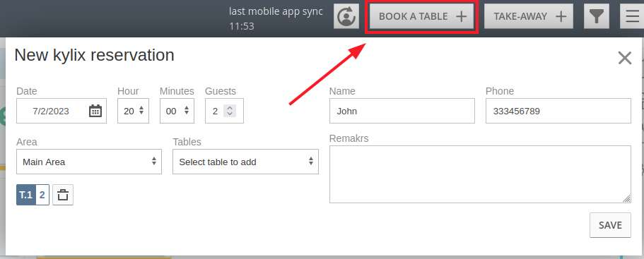Open the hamburger menu icon

pyautogui.click(x=633, y=16)
